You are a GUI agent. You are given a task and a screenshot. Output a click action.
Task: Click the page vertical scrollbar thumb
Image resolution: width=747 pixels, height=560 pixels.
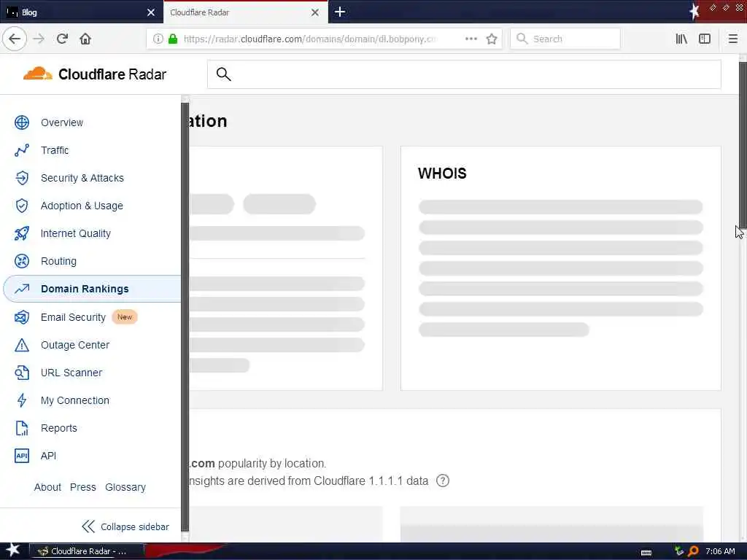[x=743, y=145]
